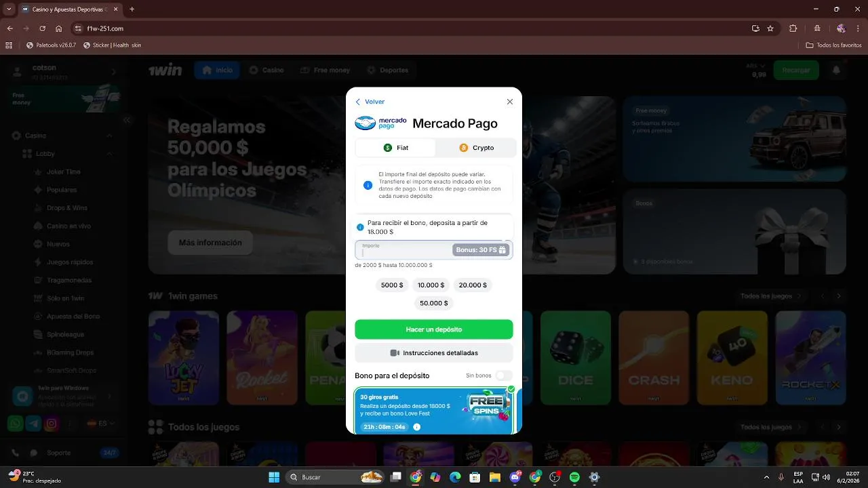Image resolution: width=868 pixels, height=488 pixels.
Task: Switch to the Crypto payment tab
Action: 476,148
